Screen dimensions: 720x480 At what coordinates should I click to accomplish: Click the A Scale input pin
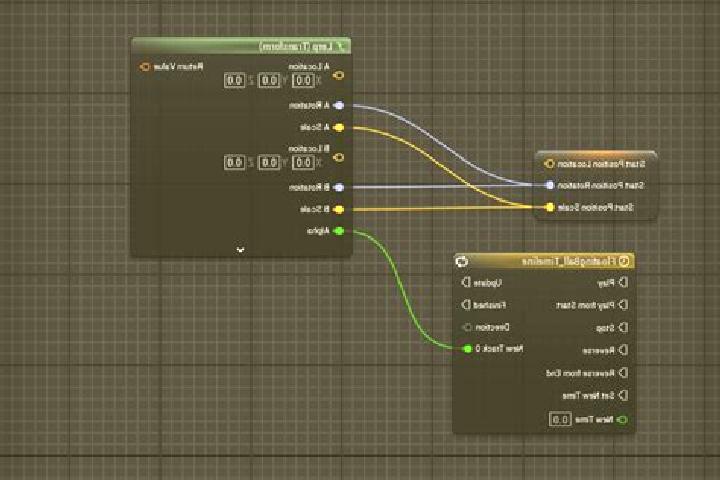pyautogui.click(x=338, y=127)
